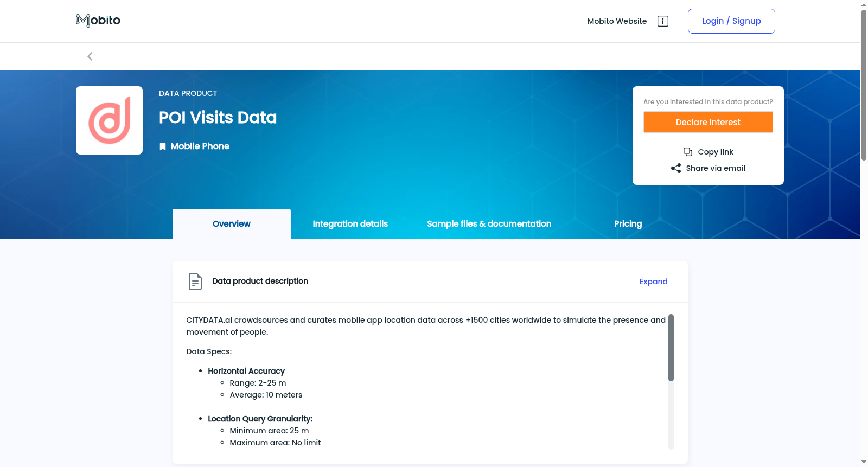Click 'Are you interested in this data product?' text
The height and width of the screenshot is (467, 868).
708,102
